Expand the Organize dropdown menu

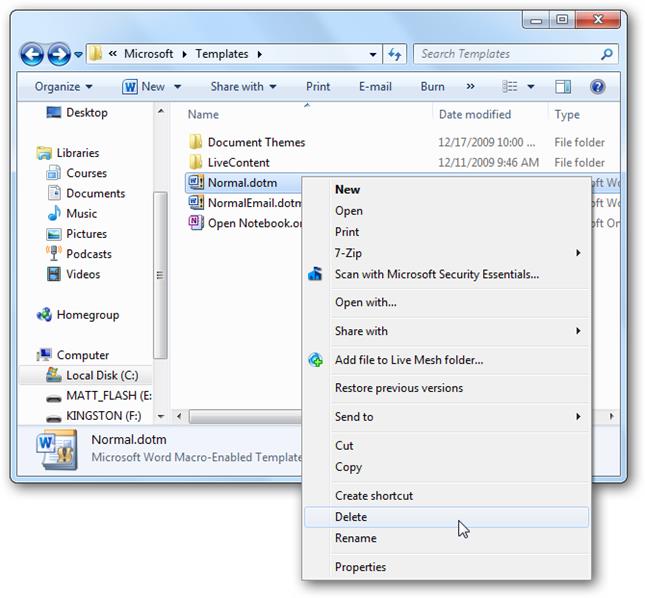[x=63, y=86]
